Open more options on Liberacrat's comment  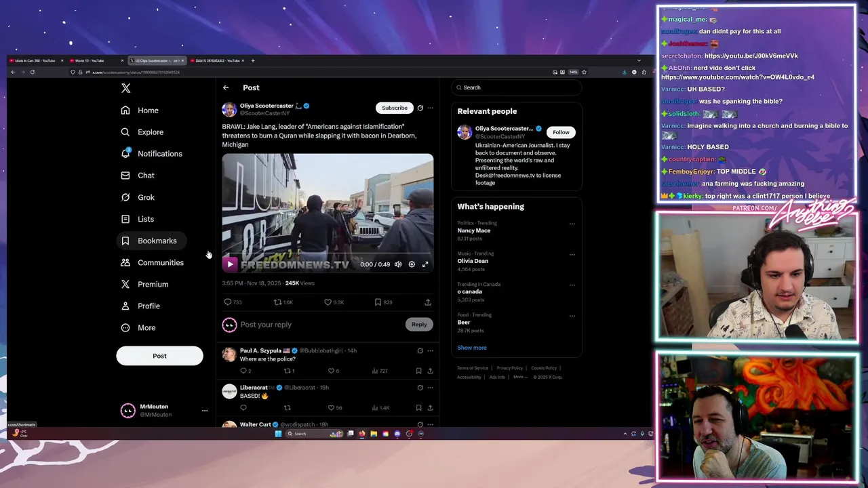[430, 388]
